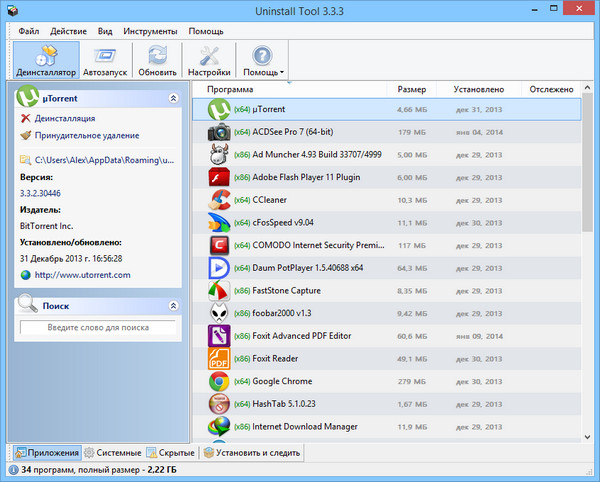Switch to the Системные tab
Viewport: 600px width, 482px height.
(112, 453)
